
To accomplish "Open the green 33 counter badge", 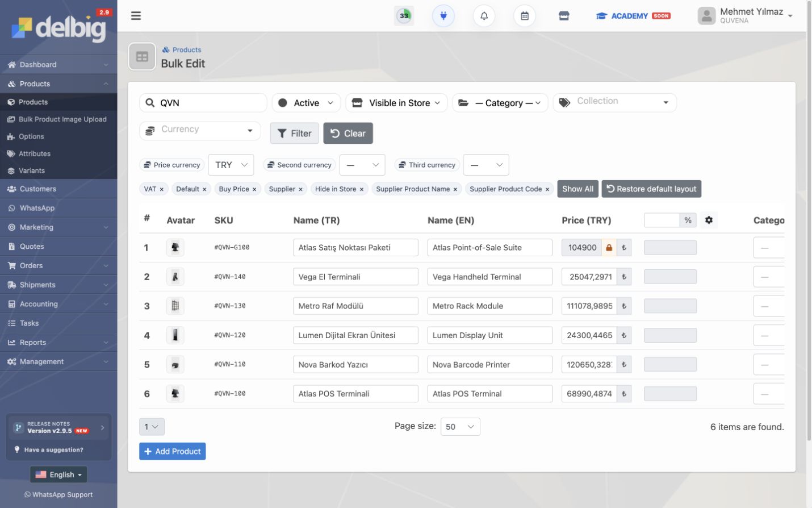I will pyautogui.click(x=404, y=15).
